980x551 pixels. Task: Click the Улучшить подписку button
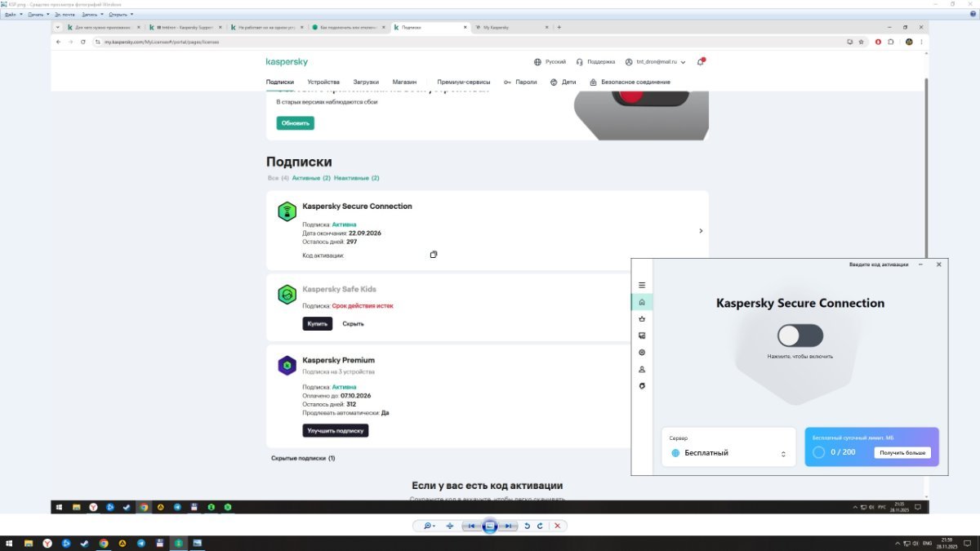(x=336, y=430)
